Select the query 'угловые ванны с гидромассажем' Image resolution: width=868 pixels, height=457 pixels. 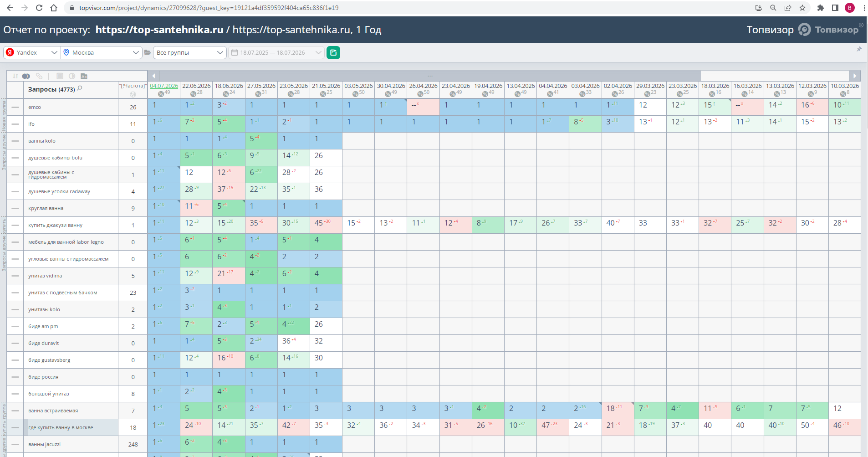68,259
